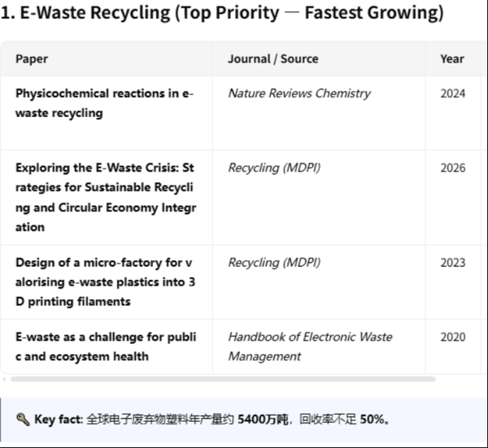Click the table's horizontal scrollbar
Screen dimensions: 488x448
[223, 379]
